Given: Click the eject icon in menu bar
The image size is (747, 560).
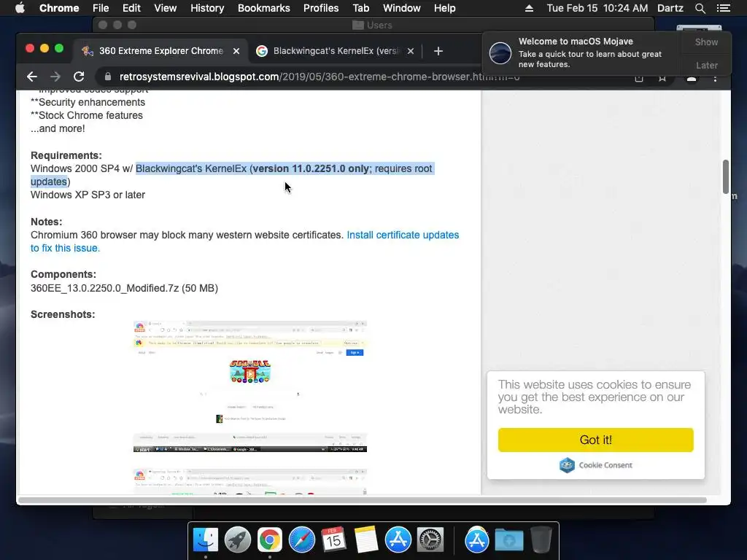Looking at the screenshot, I should [529, 8].
